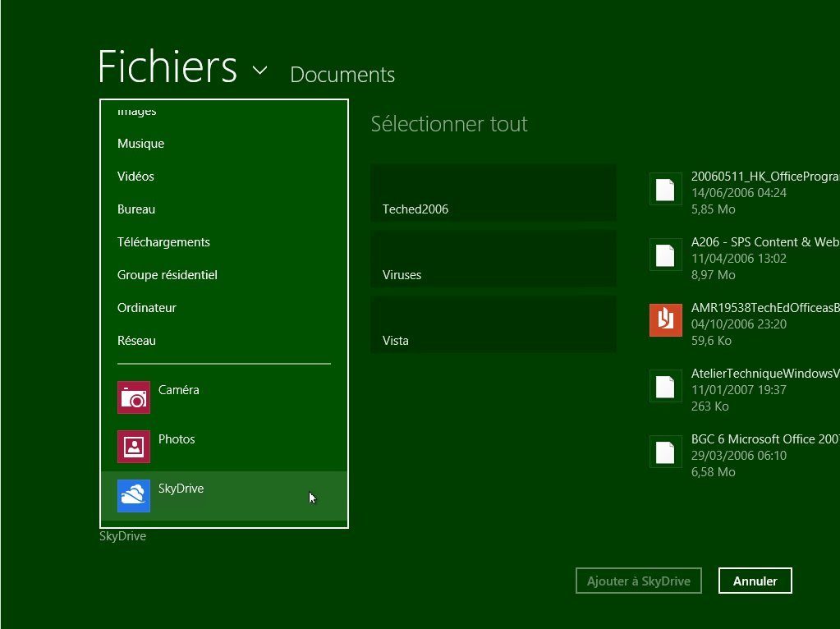This screenshot has width=840, height=629.
Task: Click the Caméra app name text
Action: (x=178, y=390)
